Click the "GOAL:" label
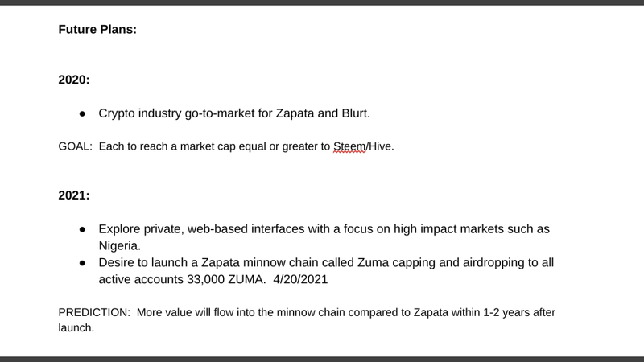This screenshot has width=644, height=362. click(76, 146)
